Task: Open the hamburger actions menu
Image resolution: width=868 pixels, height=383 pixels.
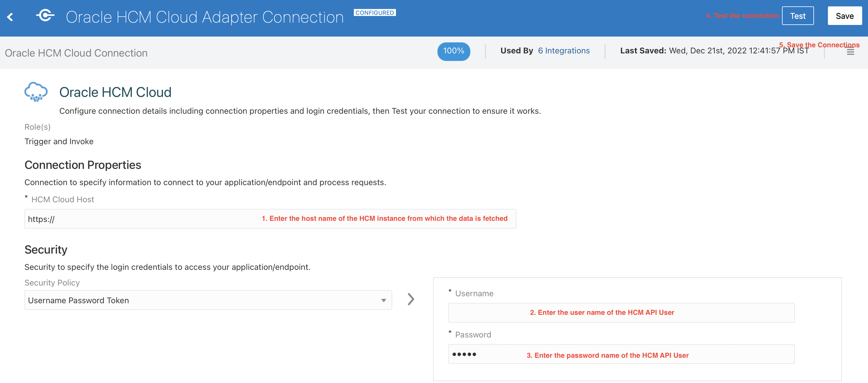Action: tap(850, 51)
